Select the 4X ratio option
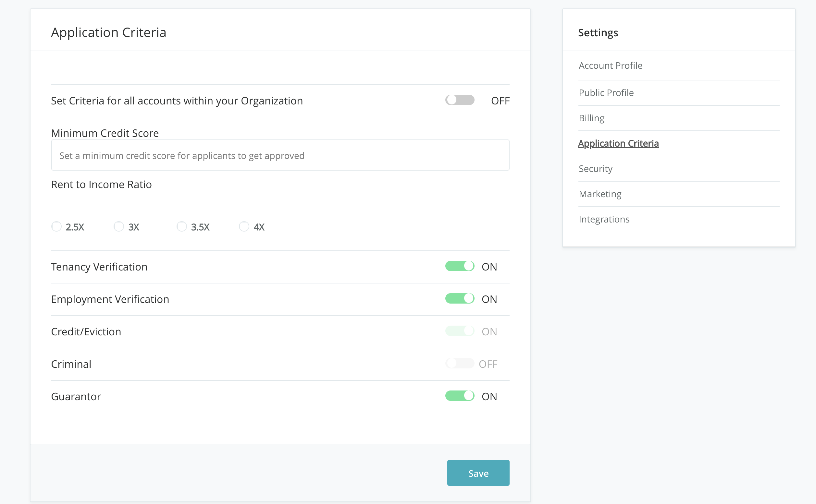The image size is (816, 504). coord(244,227)
